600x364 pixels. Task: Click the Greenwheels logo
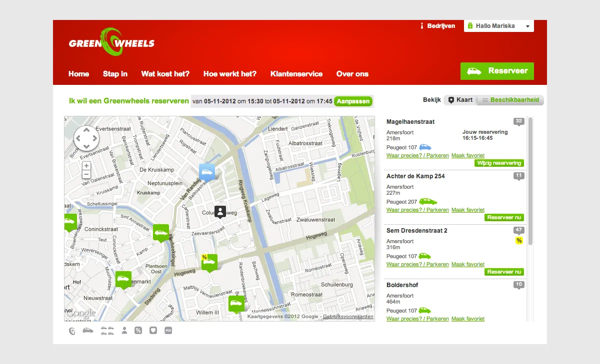pos(111,42)
